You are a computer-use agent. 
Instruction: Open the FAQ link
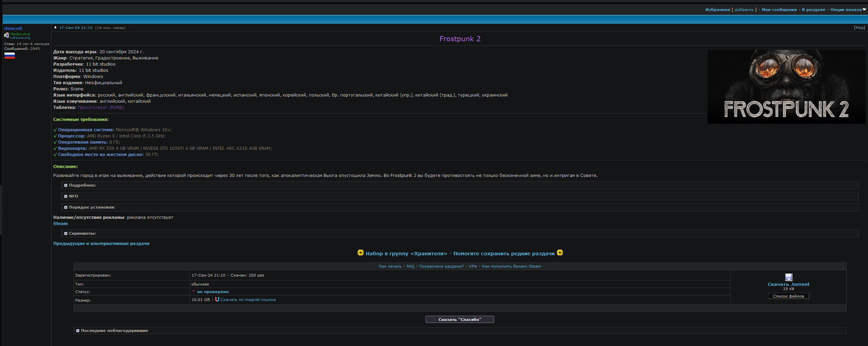click(410, 266)
